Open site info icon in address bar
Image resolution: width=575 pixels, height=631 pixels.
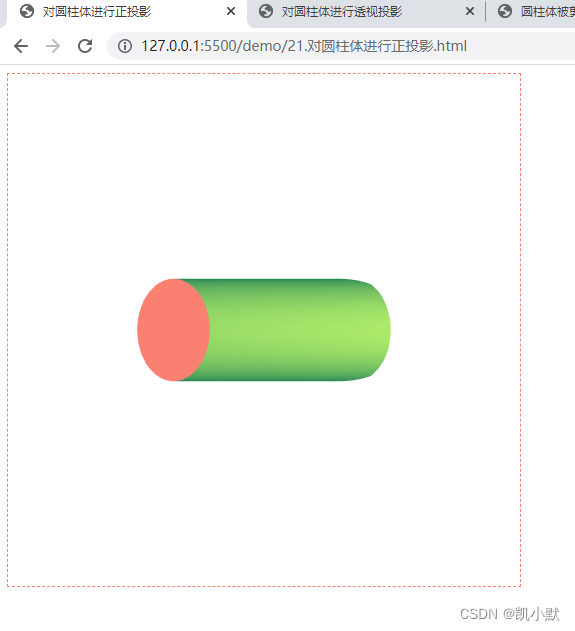[x=125, y=46]
